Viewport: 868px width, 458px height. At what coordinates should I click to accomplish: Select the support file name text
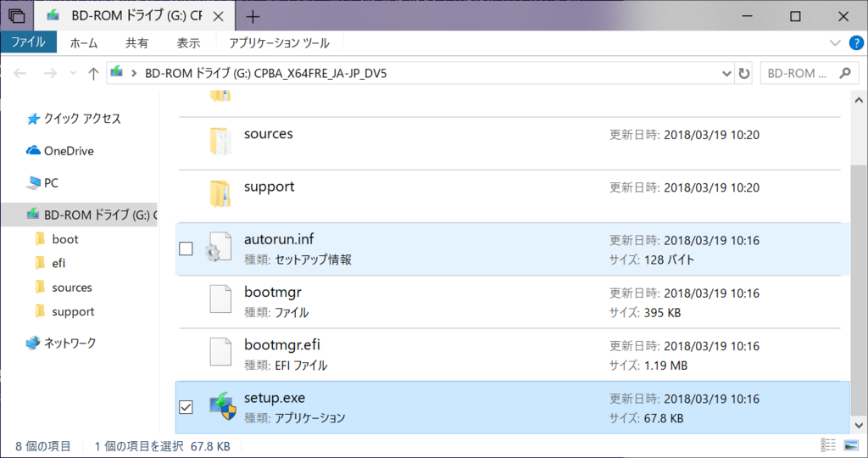(269, 187)
